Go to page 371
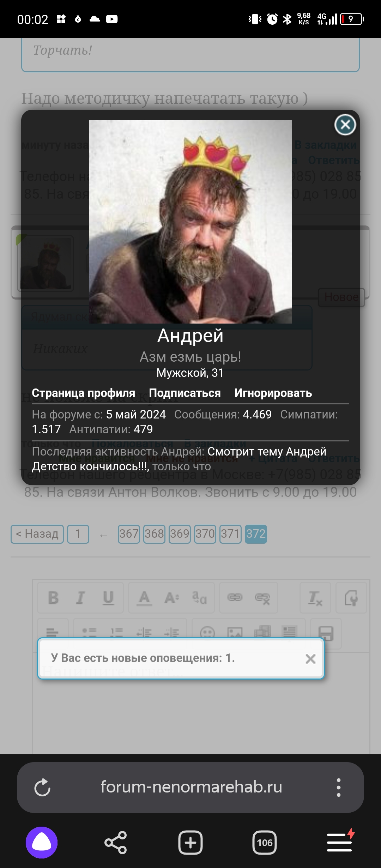This screenshot has width=381, height=868. (230, 534)
